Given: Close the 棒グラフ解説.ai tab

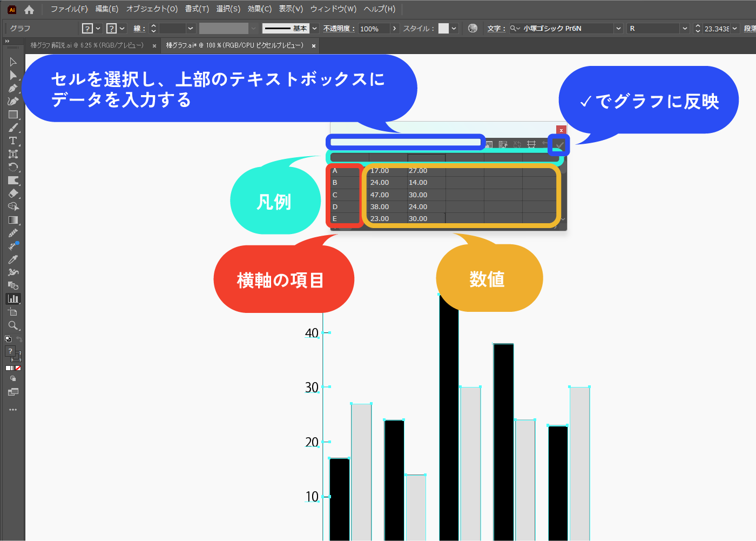Looking at the screenshot, I should [154, 46].
